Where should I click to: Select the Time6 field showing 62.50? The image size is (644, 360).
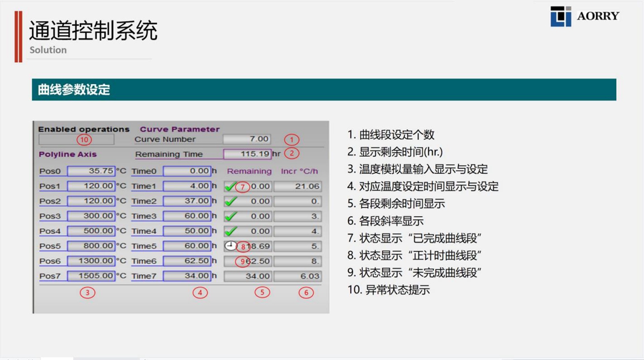click(x=187, y=261)
